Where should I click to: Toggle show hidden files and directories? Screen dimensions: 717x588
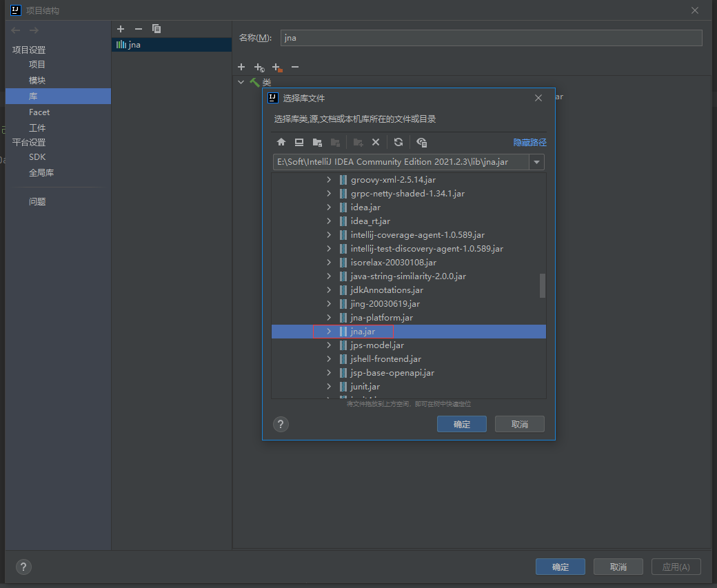point(422,142)
